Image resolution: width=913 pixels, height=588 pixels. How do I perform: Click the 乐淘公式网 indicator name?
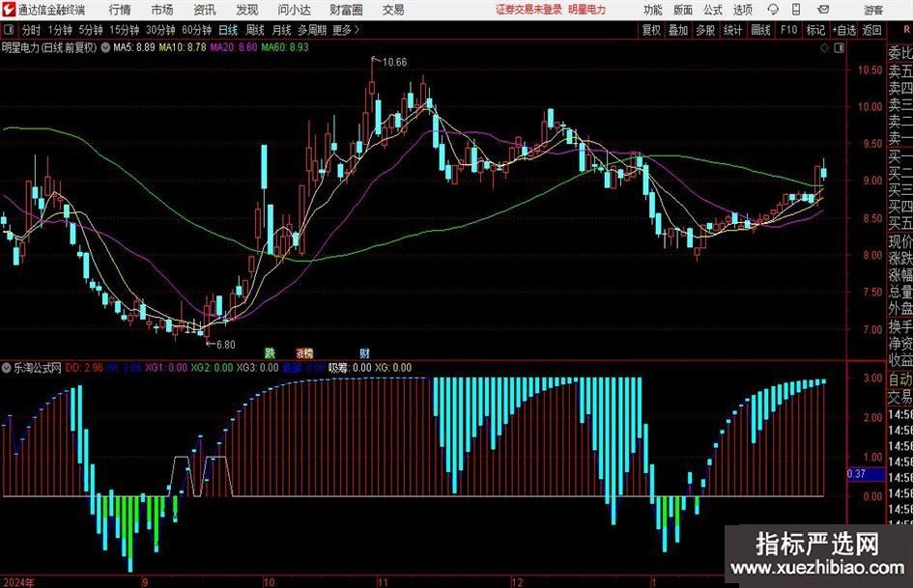38,368
